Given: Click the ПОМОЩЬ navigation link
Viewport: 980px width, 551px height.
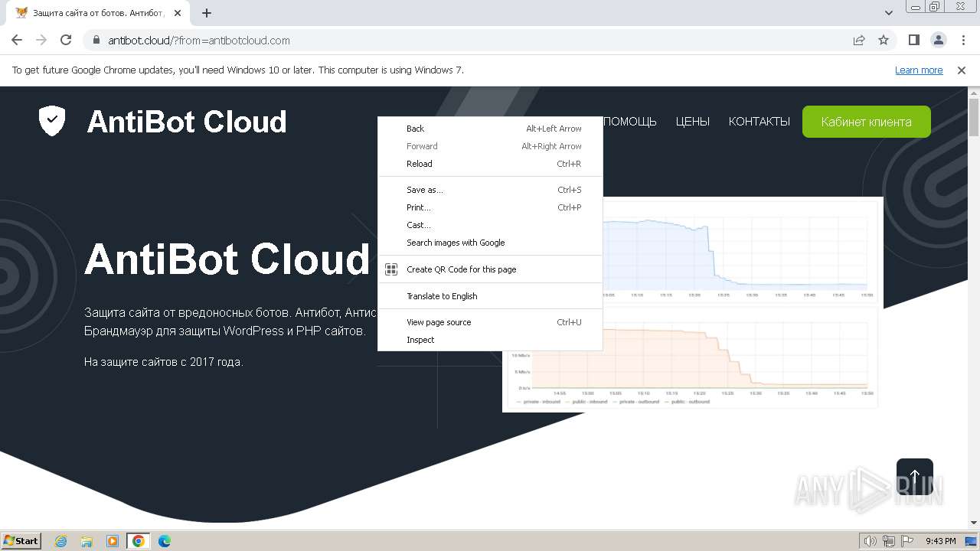Looking at the screenshot, I should [630, 122].
